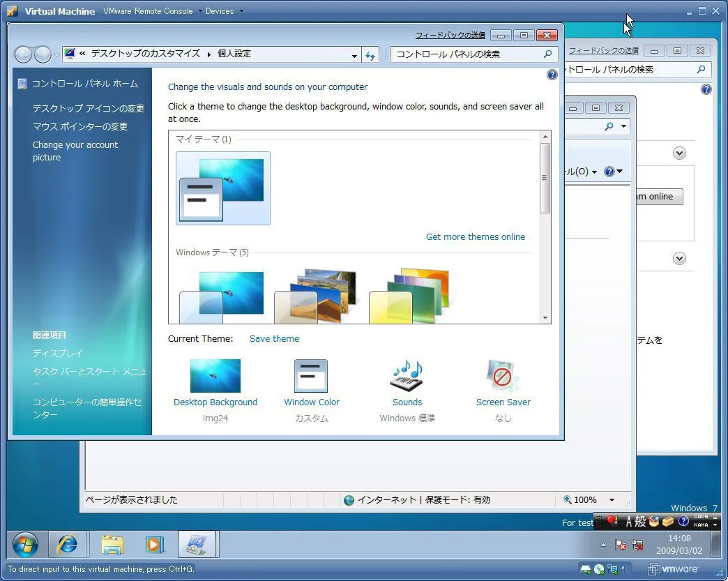Click the theme list vertical scrollbar
Screen dimensions: 728x581
[545, 179]
